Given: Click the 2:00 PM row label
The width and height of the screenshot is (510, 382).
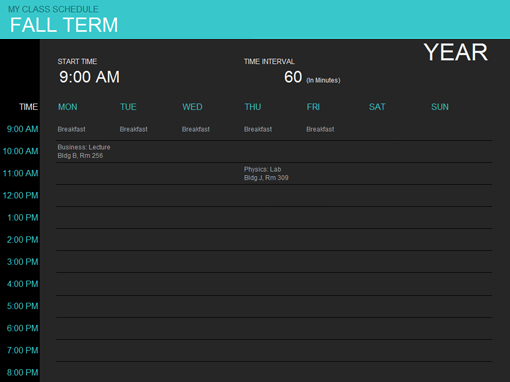Looking at the screenshot, I should coord(23,240).
